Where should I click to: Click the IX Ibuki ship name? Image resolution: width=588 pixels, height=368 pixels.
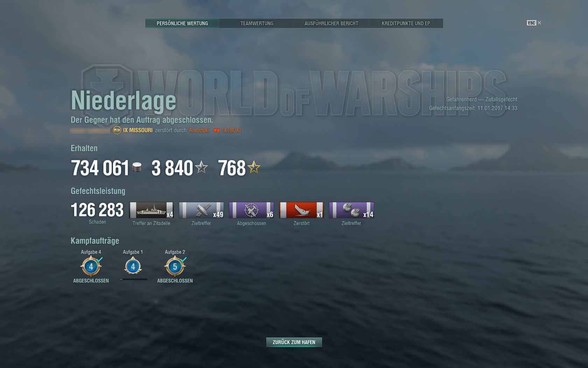click(231, 130)
